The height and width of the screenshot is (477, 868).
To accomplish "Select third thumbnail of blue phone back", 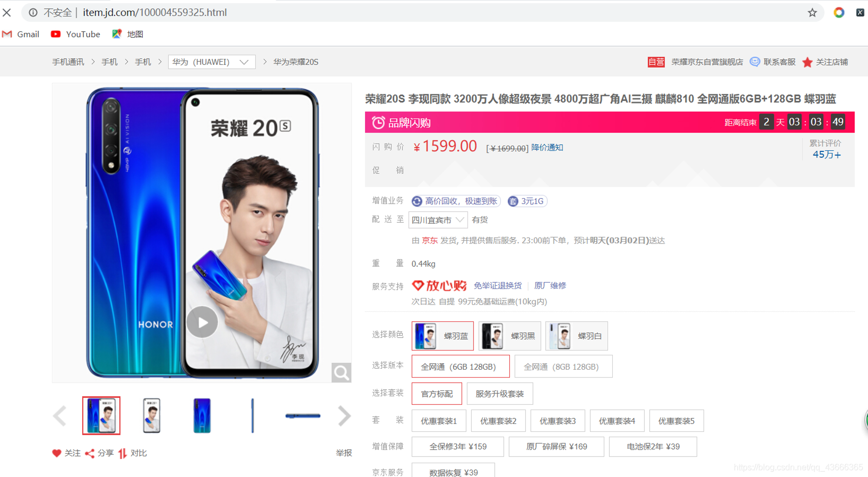I will (202, 416).
